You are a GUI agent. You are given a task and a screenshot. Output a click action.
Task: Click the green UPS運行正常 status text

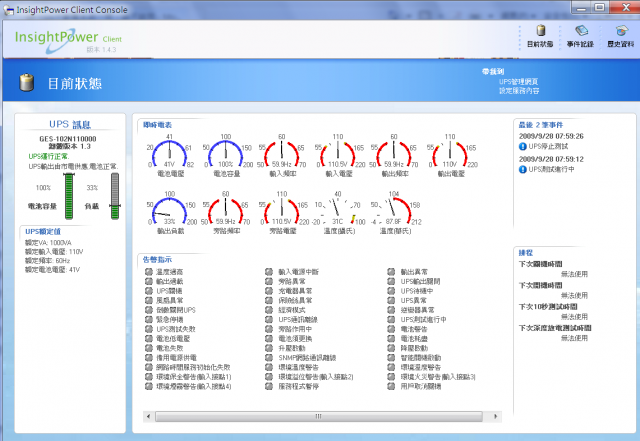(49, 156)
